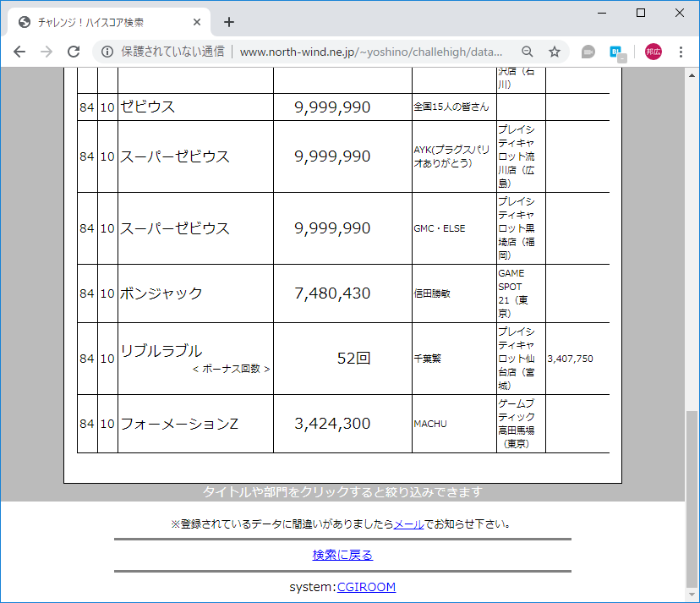This screenshot has width=700, height=603.
Task: Open a new browser tab
Action: [228, 22]
